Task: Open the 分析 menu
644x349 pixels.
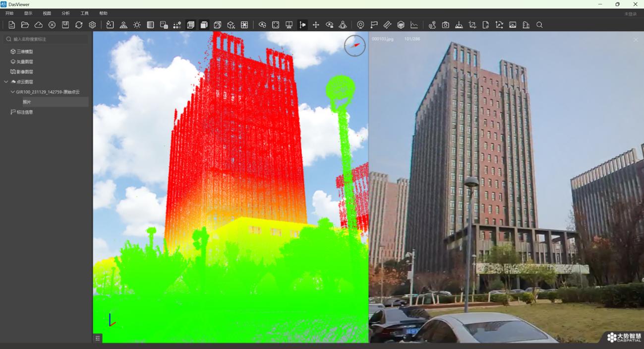Action: (x=66, y=13)
